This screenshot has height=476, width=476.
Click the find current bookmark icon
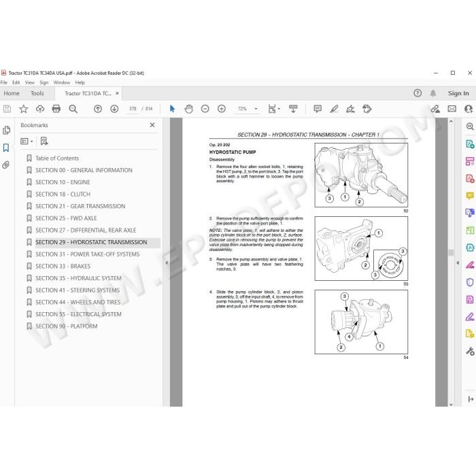[x=44, y=141]
